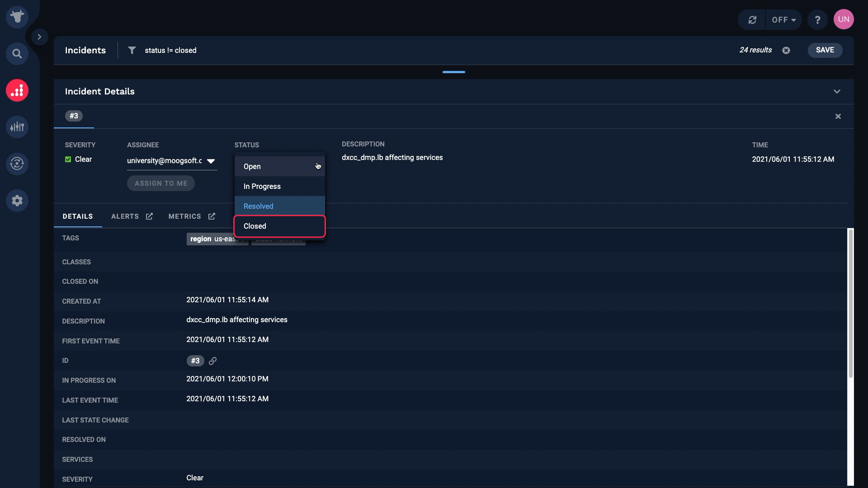Image resolution: width=868 pixels, height=488 pixels.
Task: Select the #3 incident tab
Action: tap(74, 116)
